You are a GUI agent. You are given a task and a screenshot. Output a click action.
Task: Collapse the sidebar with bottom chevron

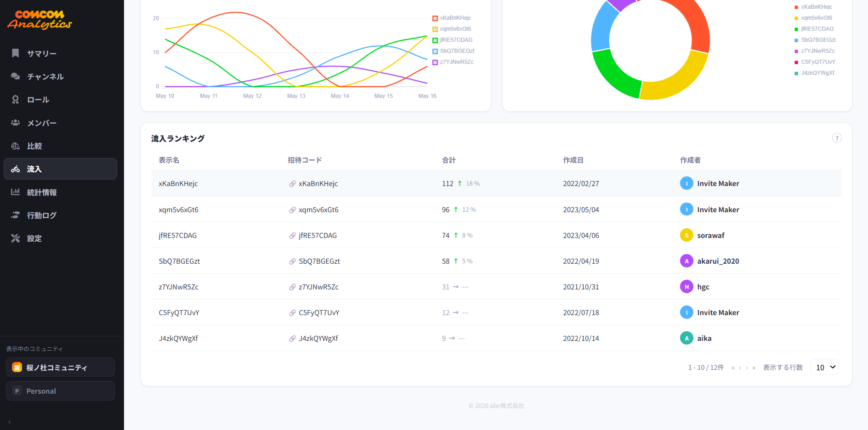9,422
